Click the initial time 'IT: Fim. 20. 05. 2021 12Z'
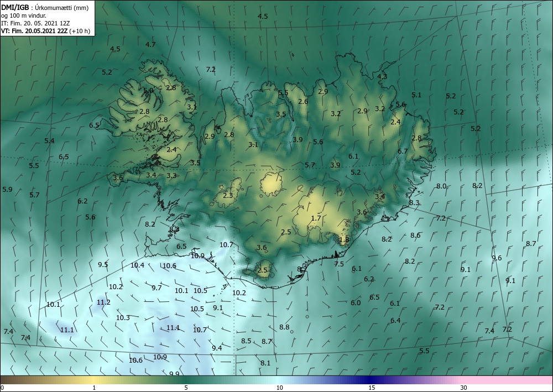Screen dimensions: 553x392 [x=35, y=23]
